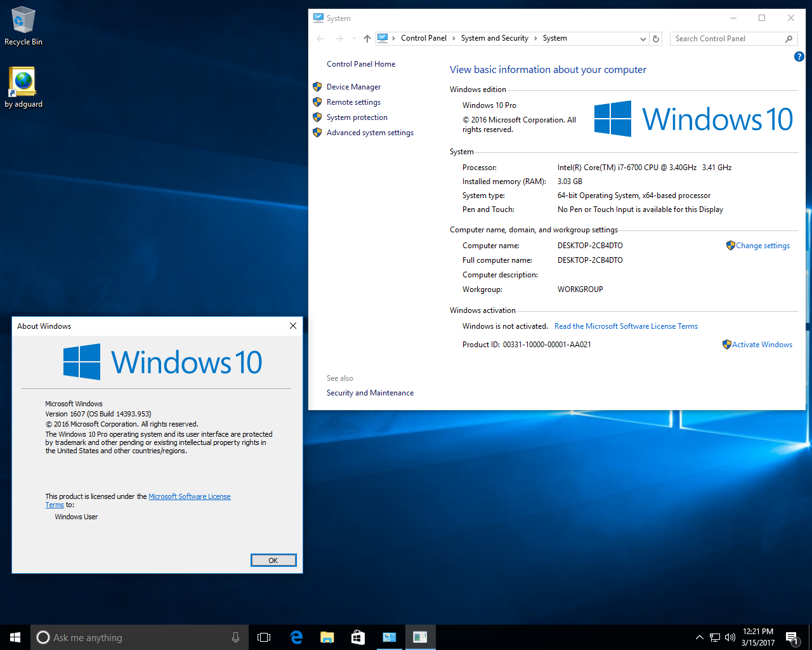The width and height of the screenshot is (812, 650).
Task: Switch to the System Control Panel taskbar item
Action: (389, 637)
